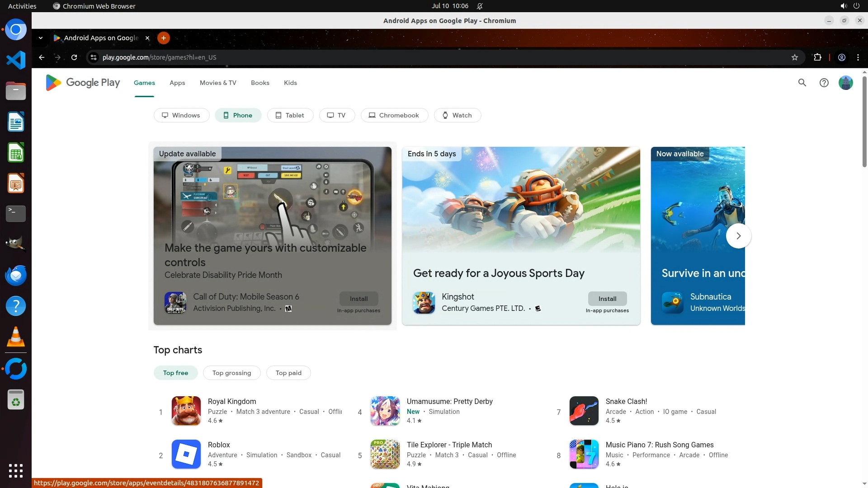Image resolution: width=868 pixels, height=488 pixels.
Task: Bookmark this page with star icon
Action: pyautogui.click(x=795, y=57)
